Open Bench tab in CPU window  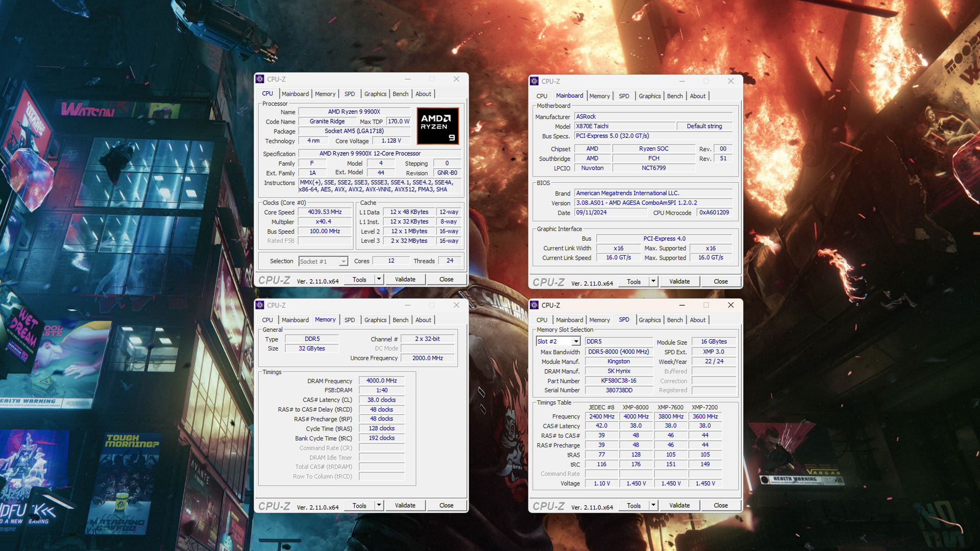click(x=401, y=94)
